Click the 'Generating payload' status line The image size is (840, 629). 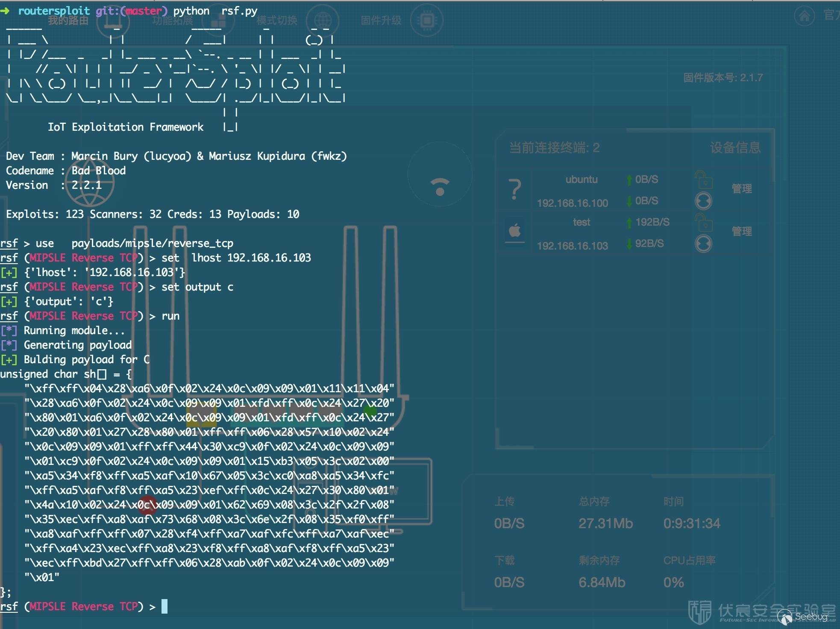[66, 345]
